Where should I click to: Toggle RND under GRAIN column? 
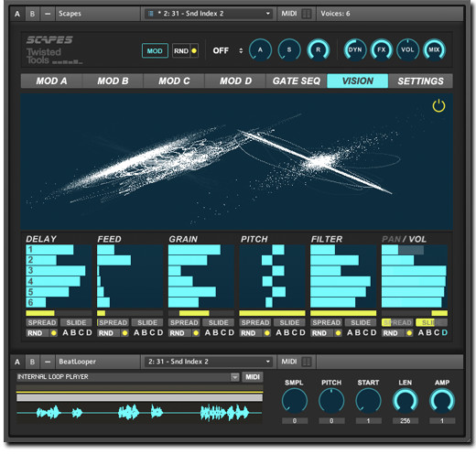[x=184, y=333]
